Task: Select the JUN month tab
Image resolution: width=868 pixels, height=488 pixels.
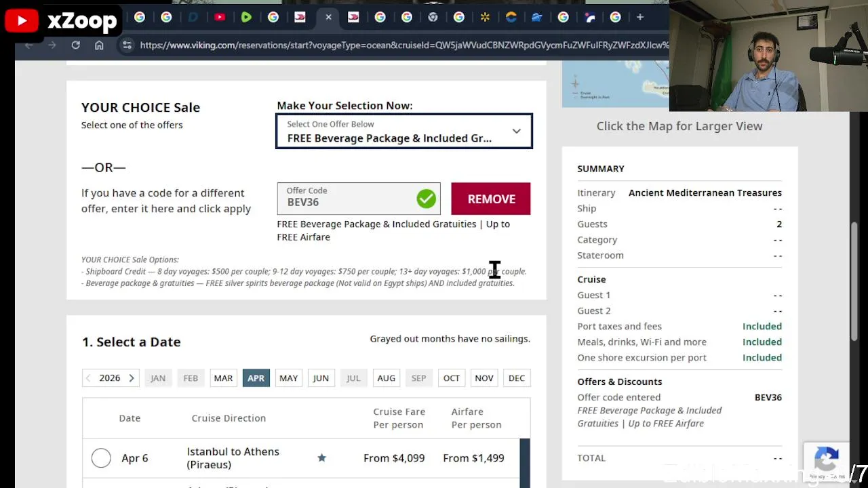Action: pos(321,378)
